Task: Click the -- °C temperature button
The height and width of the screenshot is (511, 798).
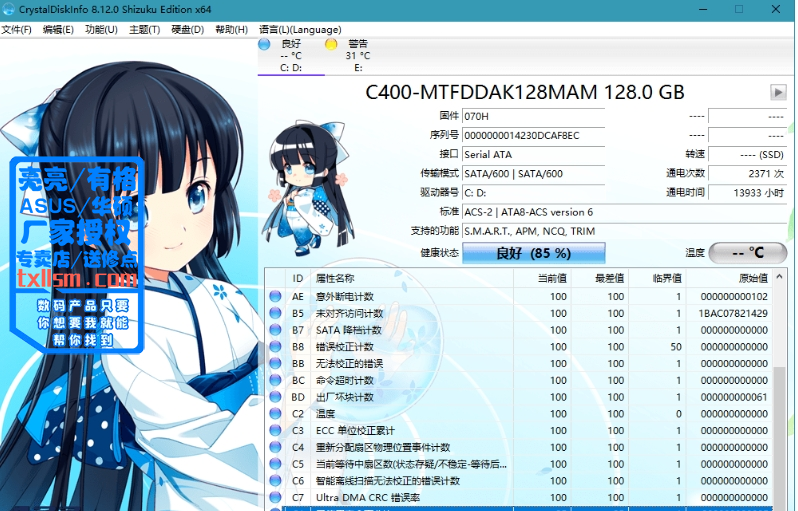Action: pos(748,253)
